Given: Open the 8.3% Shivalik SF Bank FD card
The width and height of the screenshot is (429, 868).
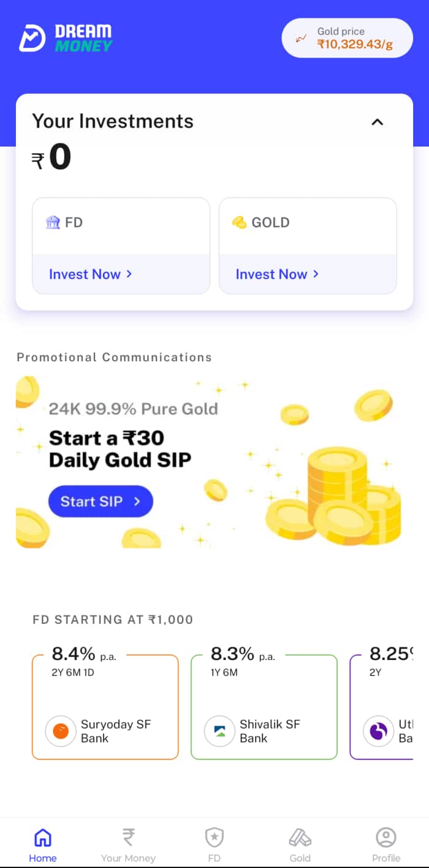Looking at the screenshot, I should coord(264,705).
